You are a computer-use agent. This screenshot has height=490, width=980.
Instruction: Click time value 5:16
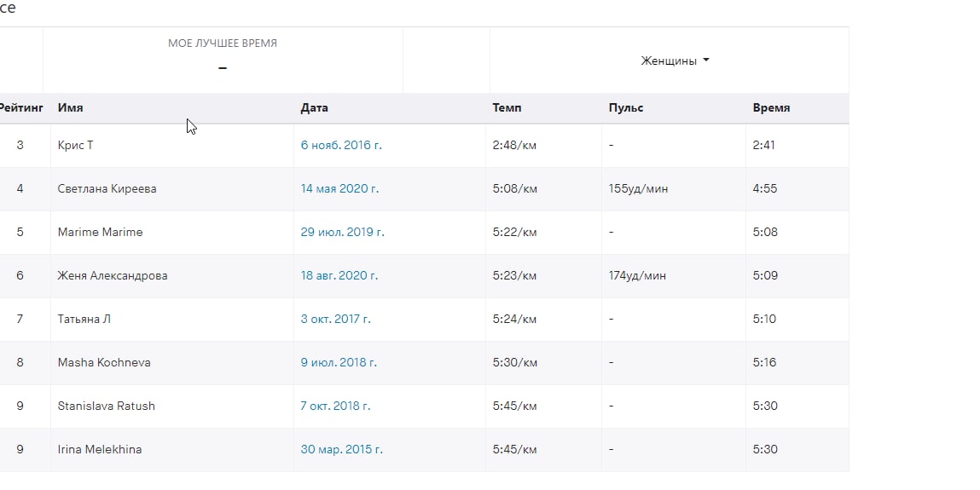[764, 362]
